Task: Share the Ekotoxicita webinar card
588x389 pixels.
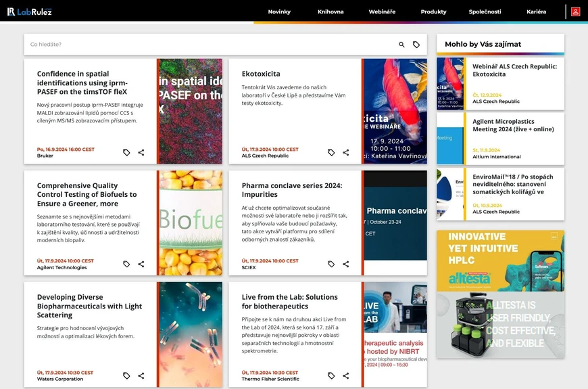Action: click(x=346, y=152)
